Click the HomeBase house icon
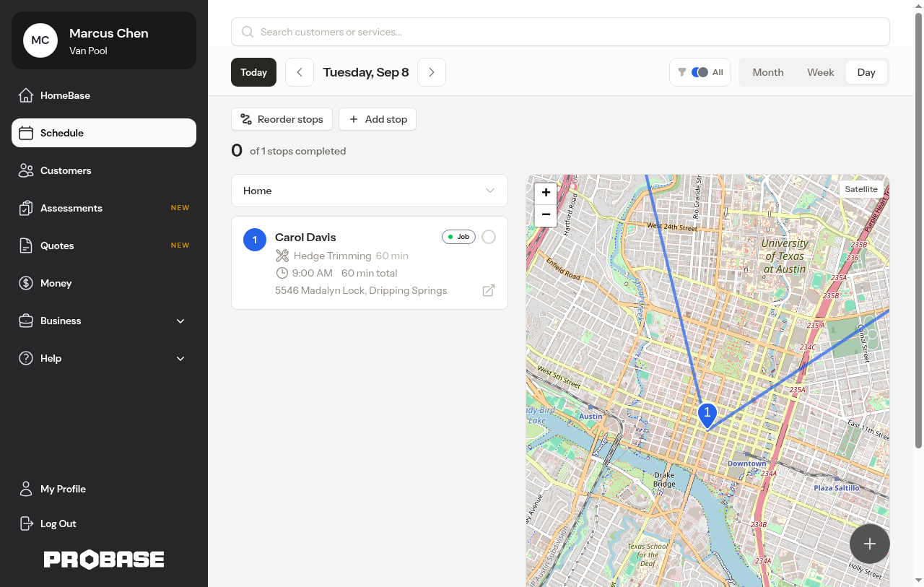Screen dimensions: 924x587 click(x=26, y=95)
